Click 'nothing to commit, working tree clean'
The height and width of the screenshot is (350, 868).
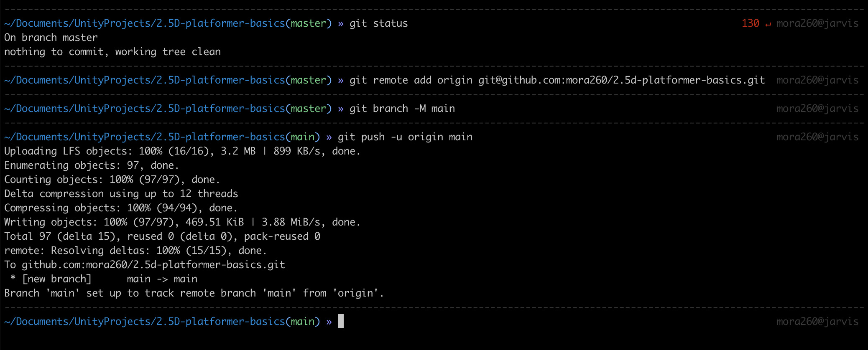[112, 52]
